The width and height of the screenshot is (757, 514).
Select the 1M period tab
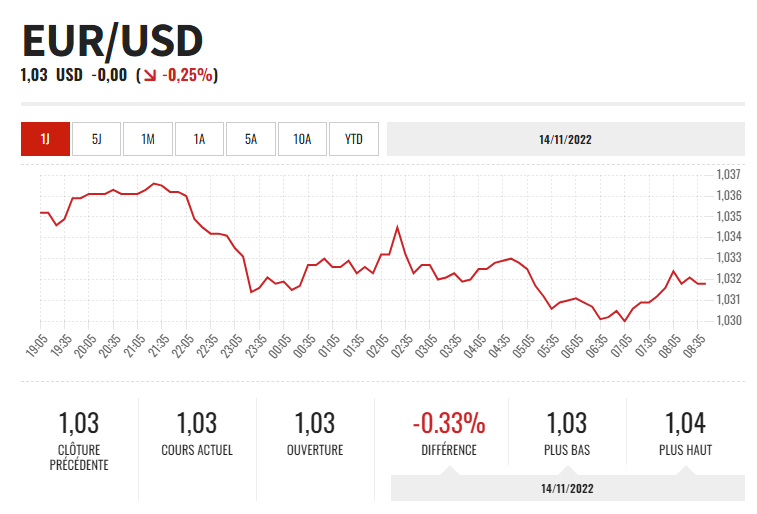[x=148, y=139]
